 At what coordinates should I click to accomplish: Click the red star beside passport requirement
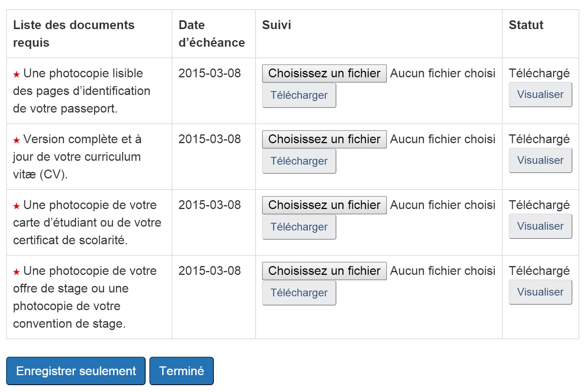(16, 74)
